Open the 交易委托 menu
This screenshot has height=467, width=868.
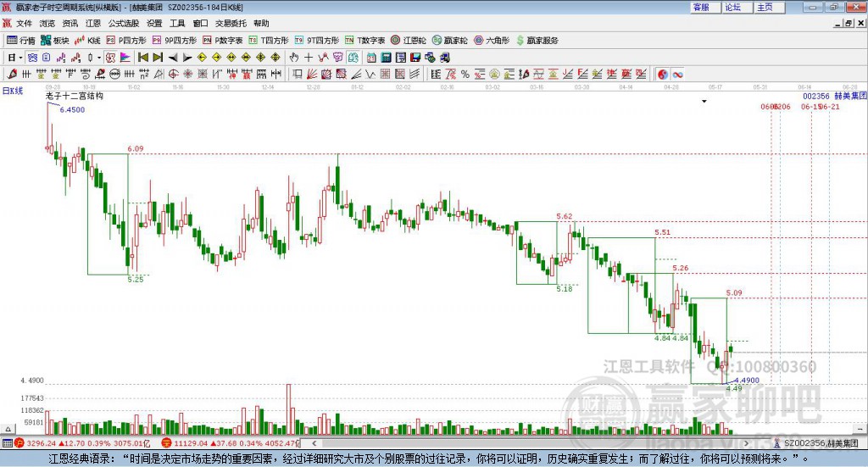point(231,23)
